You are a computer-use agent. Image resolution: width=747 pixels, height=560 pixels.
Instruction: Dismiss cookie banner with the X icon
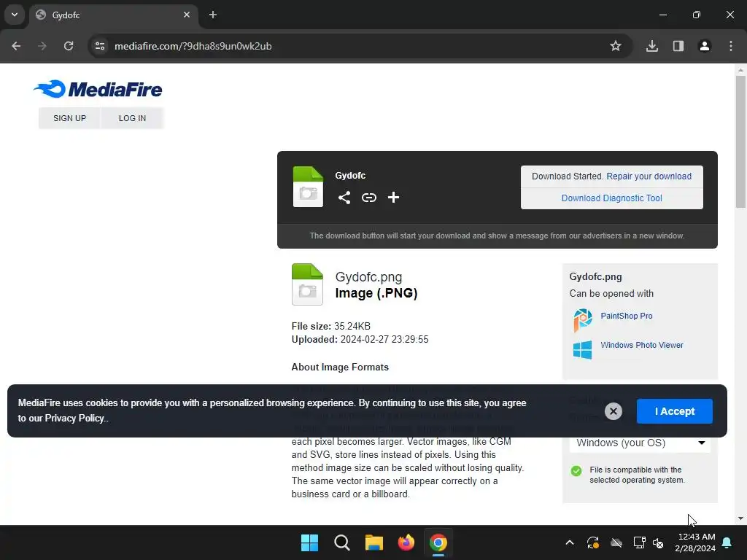[x=613, y=411]
